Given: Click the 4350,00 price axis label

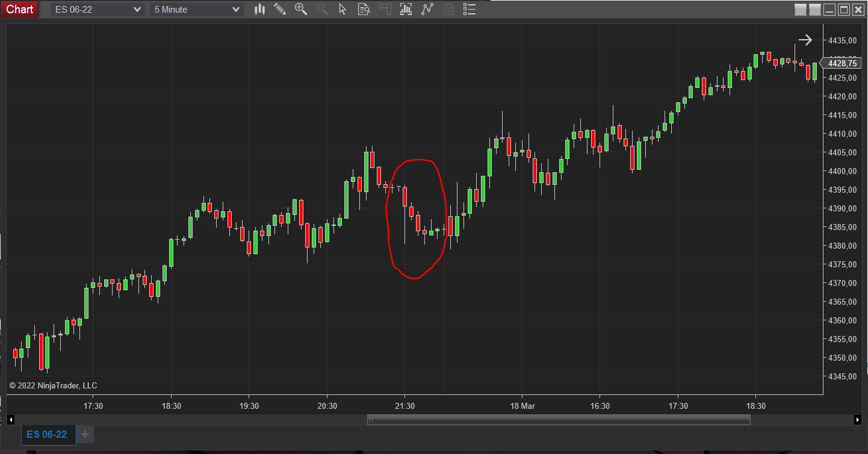Looking at the screenshot, I should click(x=842, y=358).
